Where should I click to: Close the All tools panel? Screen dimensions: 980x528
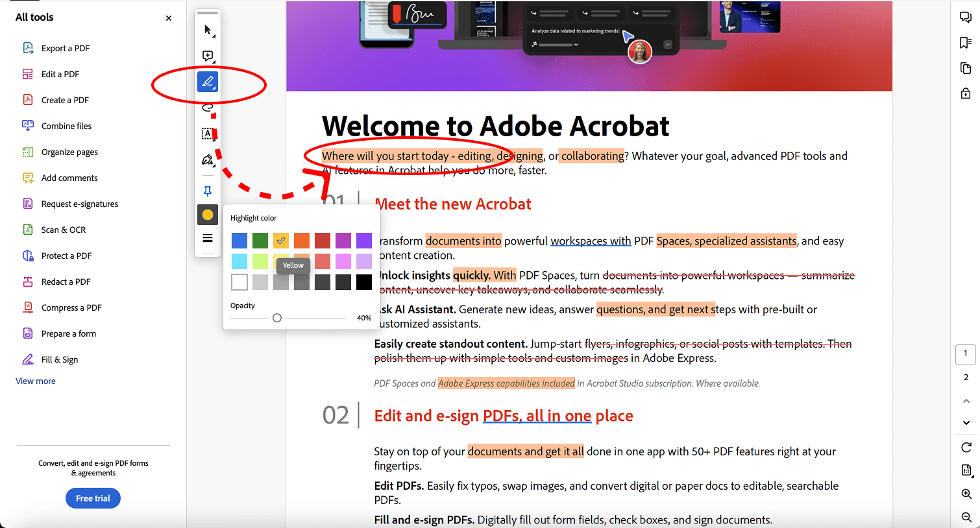click(x=169, y=18)
